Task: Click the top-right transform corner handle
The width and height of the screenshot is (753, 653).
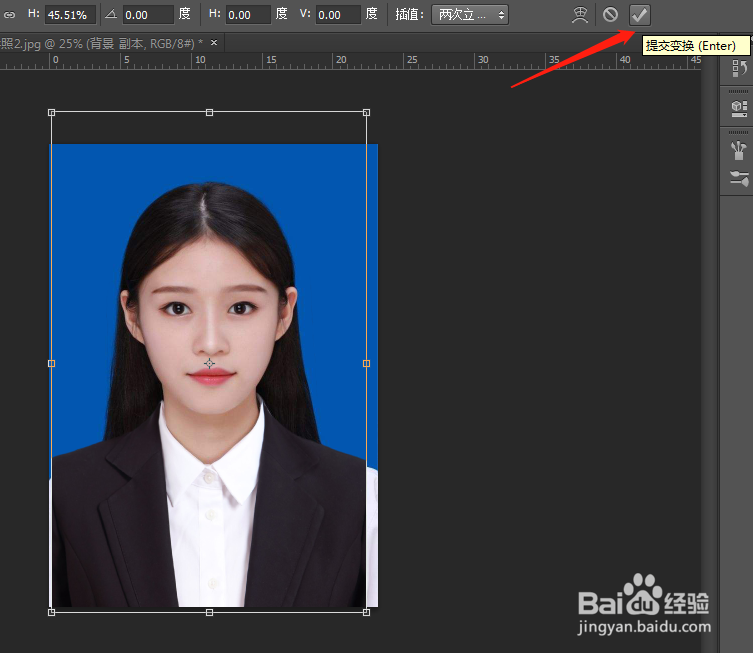Action: (x=366, y=112)
